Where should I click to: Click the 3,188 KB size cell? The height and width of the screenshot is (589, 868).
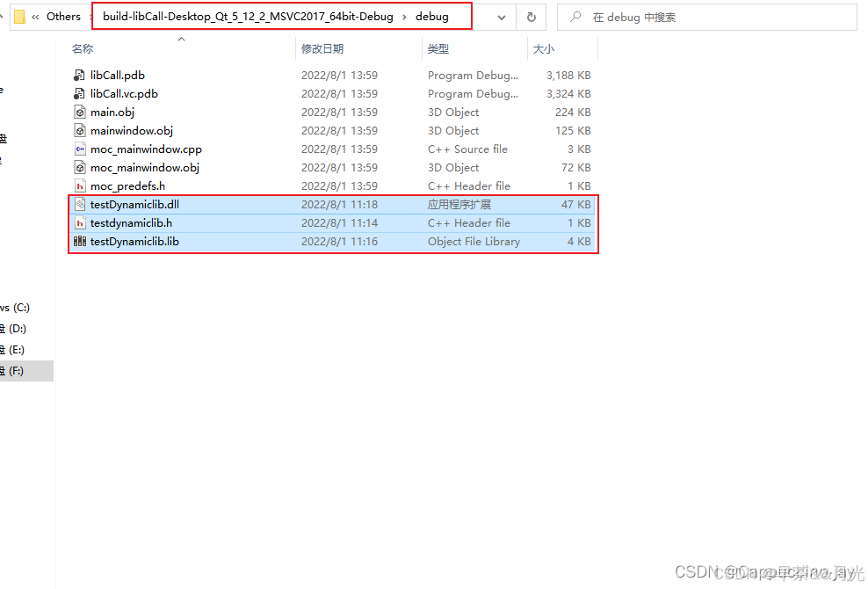pyautogui.click(x=568, y=76)
